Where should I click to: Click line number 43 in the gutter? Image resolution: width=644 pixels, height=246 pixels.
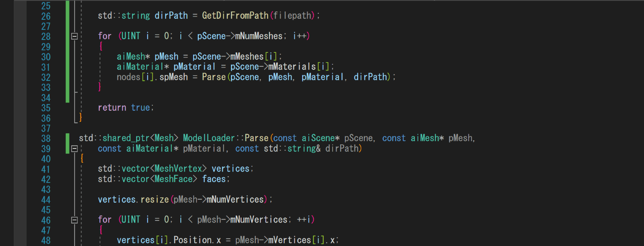(46, 189)
